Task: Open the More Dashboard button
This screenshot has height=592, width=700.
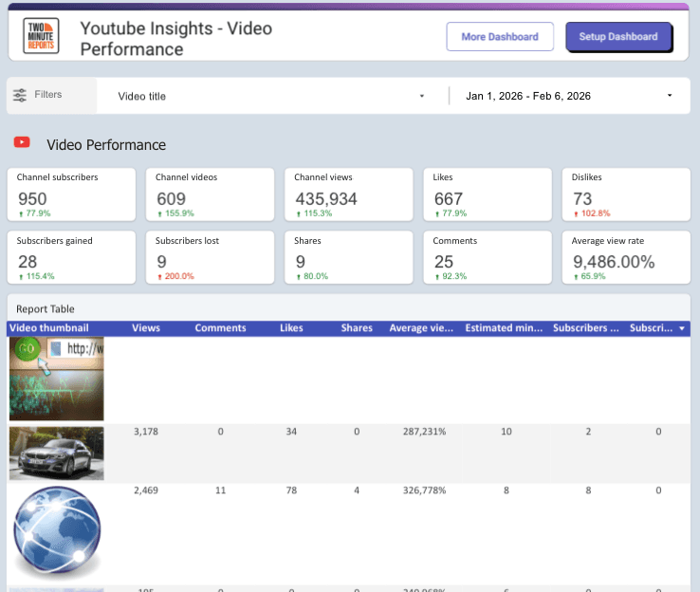Action: click(x=500, y=37)
